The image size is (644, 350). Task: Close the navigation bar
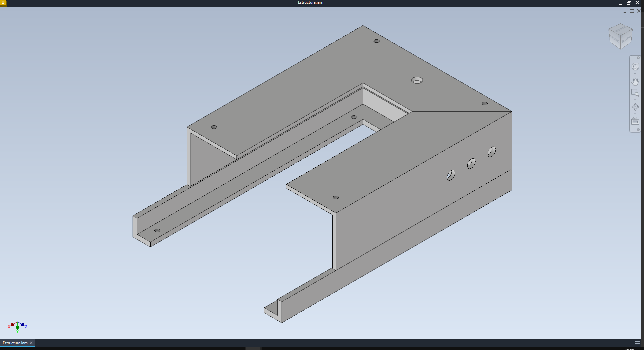(x=638, y=58)
